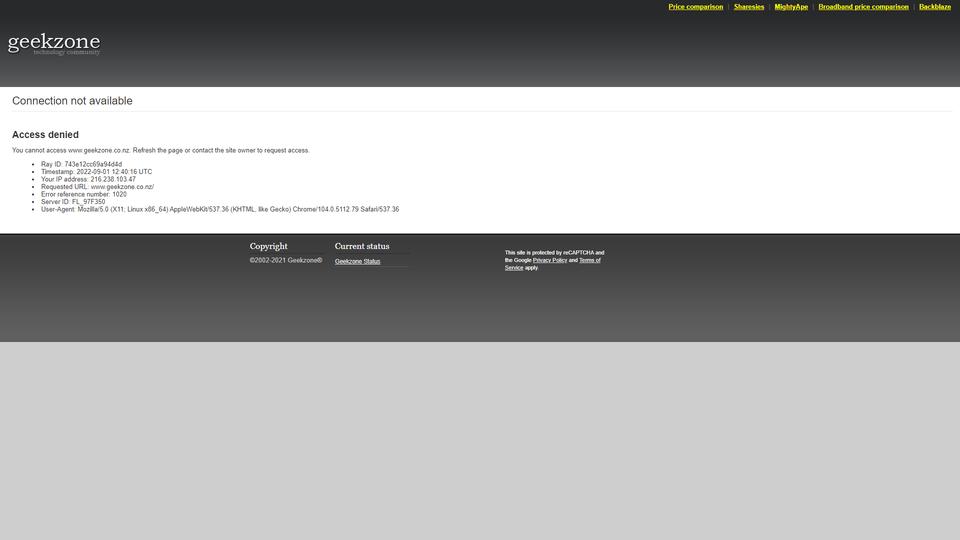Screen dimensions: 960x540
Task: Open the Price comparison link
Action: pyautogui.click(x=696, y=7)
